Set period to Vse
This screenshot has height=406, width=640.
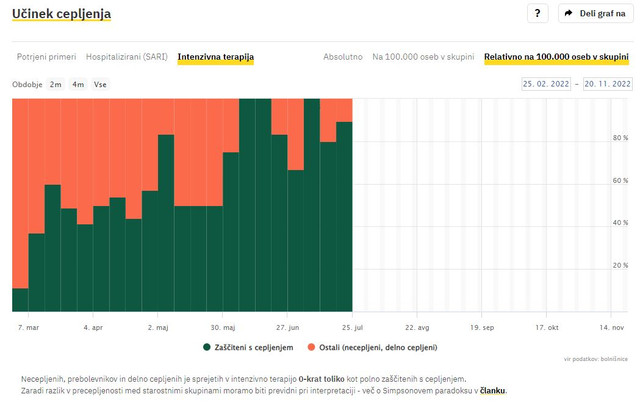pyautogui.click(x=100, y=84)
